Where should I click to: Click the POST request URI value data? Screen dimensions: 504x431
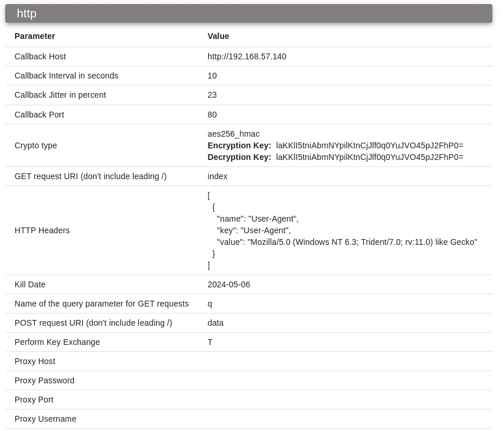tap(215, 323)
